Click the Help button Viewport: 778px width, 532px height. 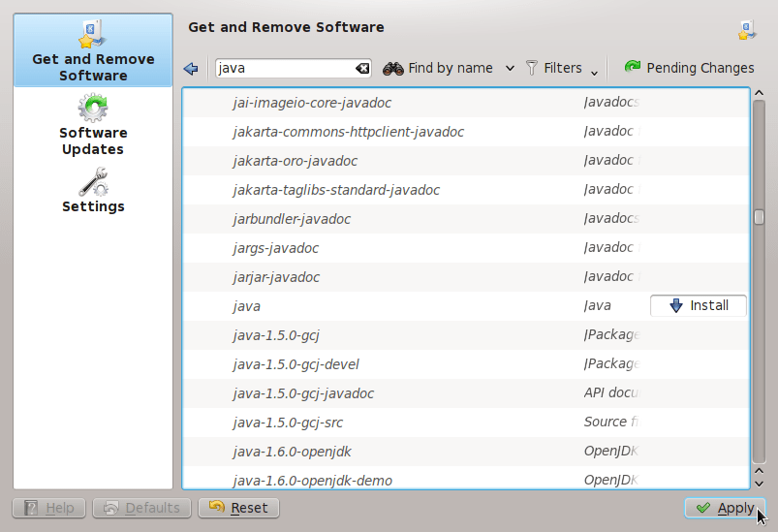click(x=49, y=508)
